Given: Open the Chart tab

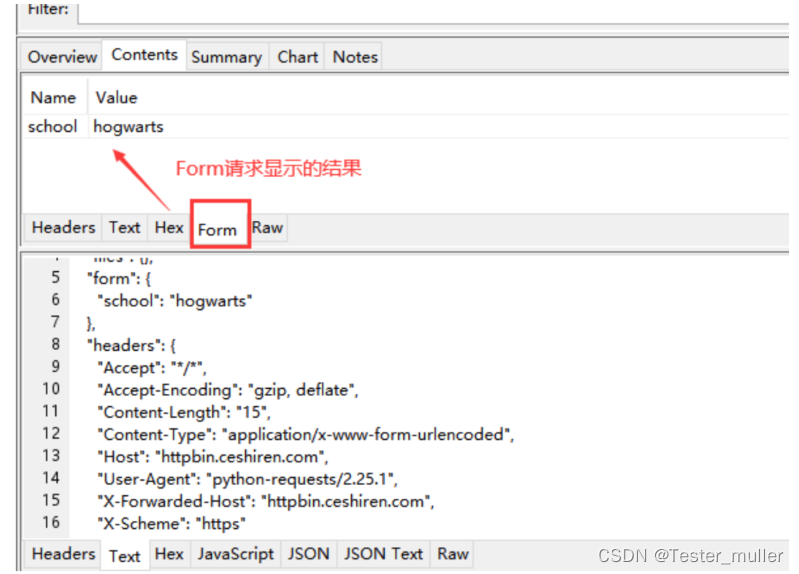Looking at the screenshot, I should click(298, 57).
